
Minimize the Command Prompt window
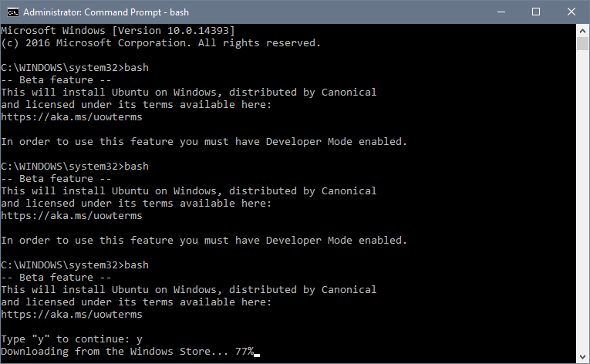coord(501,12)
